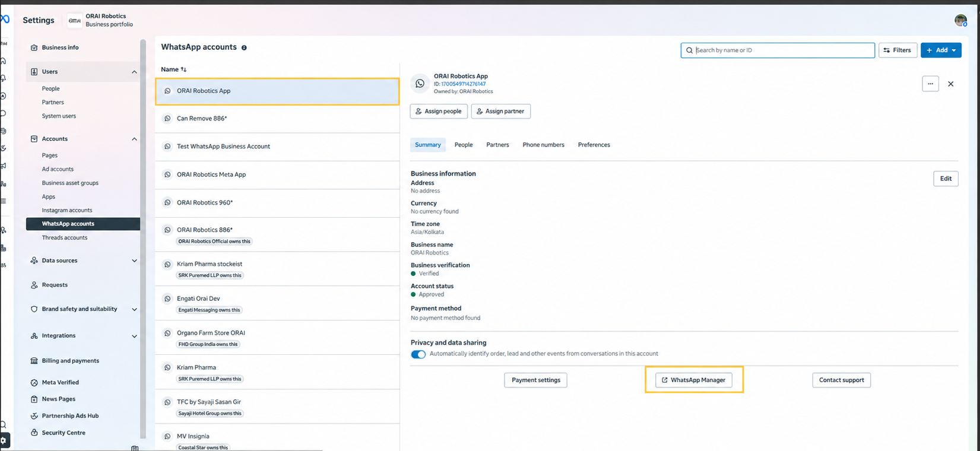This screenshot has width=980, height=451.
Task: Open the People tab in account details
Action: pyautogui.click(x=464, y=145)
